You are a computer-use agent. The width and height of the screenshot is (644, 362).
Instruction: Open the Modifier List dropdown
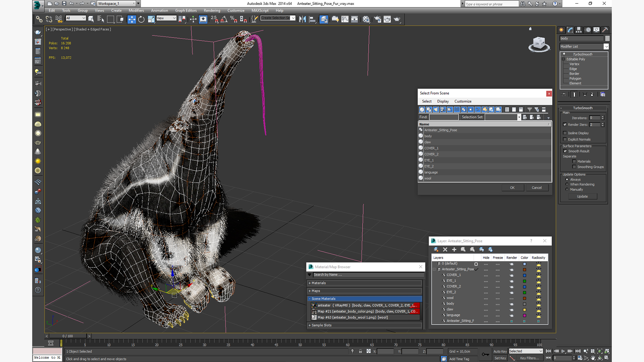[x=606, y=47]
